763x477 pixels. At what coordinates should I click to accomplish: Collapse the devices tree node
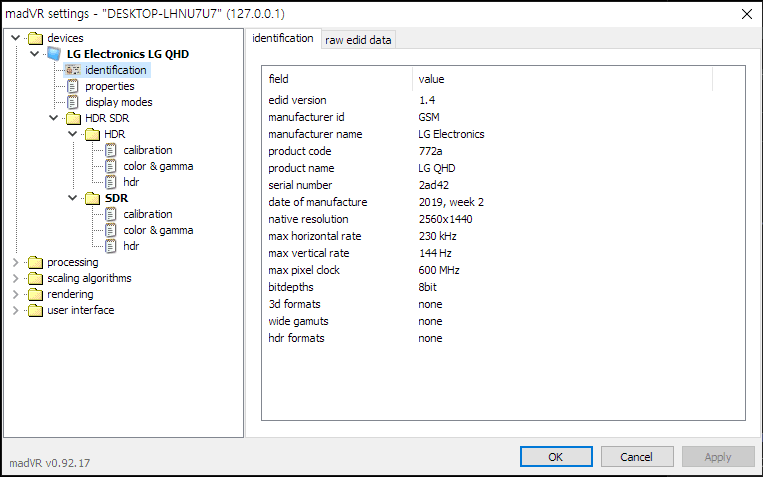coord(16,38)
